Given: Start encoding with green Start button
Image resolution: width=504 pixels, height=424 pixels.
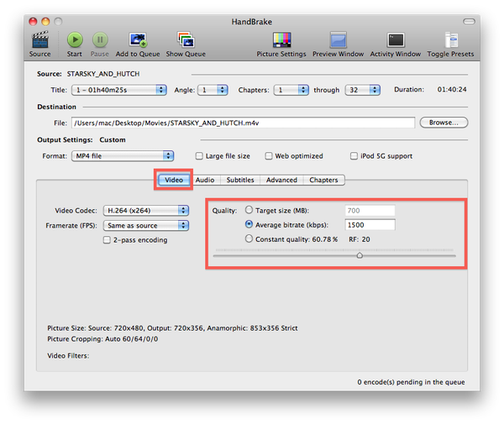Looking at the screenshot, I should [75, 39].
